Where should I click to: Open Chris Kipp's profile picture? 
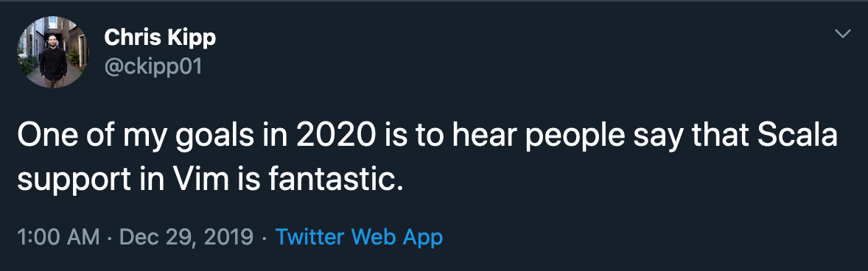tap(53, 52)
